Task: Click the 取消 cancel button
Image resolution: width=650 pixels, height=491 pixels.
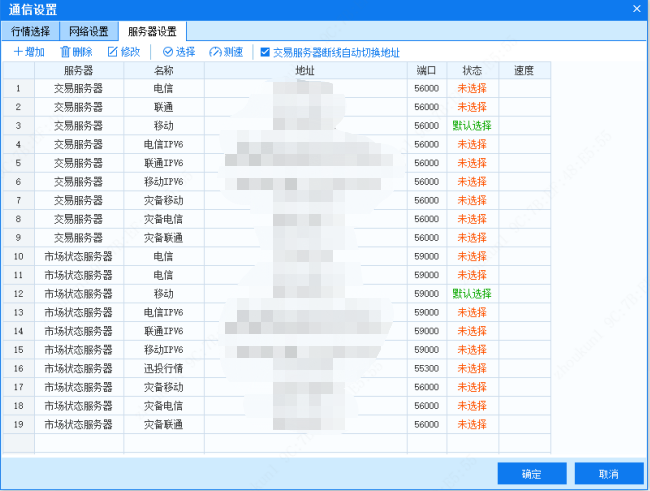Action: [609, 474]
